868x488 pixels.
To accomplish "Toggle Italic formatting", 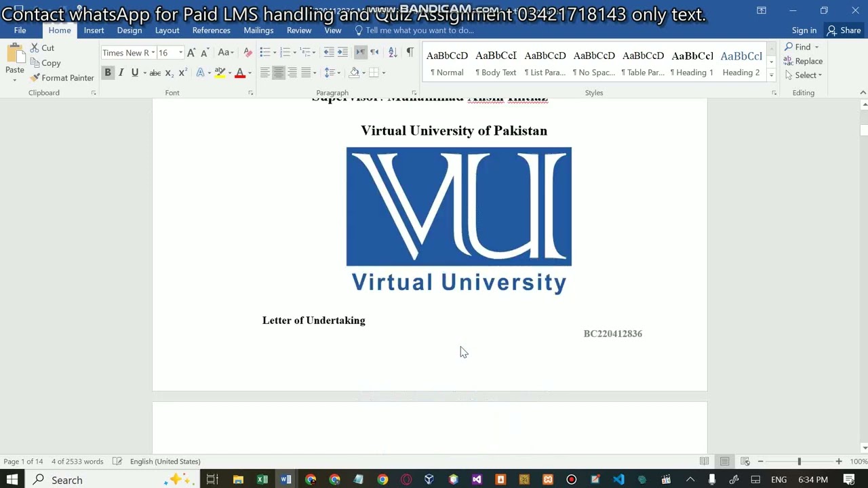I will pos(121,73).
